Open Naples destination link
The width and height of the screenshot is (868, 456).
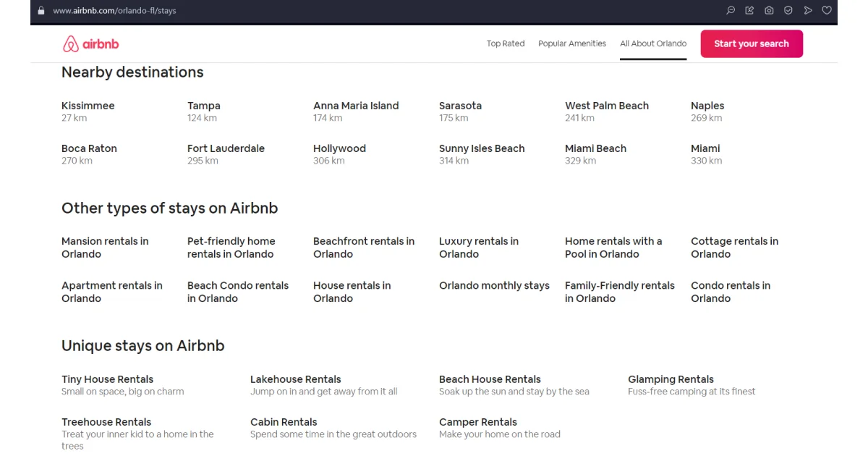click(x=707, y=111)
